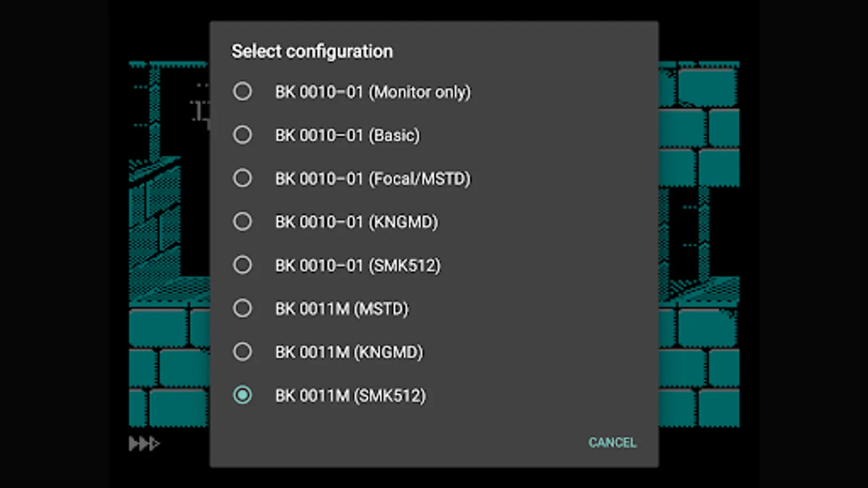Click the "BK 0010-01 (Basic)" text label
Image resolution: width=868 pixels, height=488 pixels.
coord(347,136)
